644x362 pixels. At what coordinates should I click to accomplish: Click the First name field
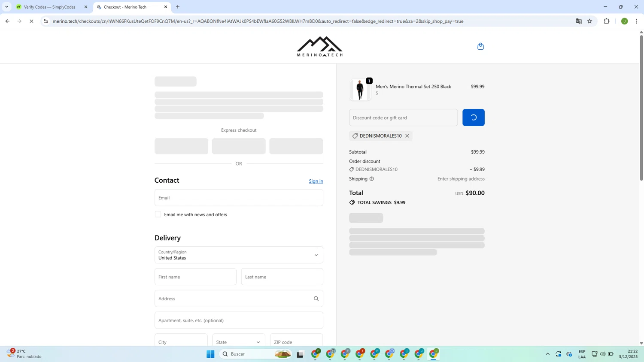[x=195, y=277]
